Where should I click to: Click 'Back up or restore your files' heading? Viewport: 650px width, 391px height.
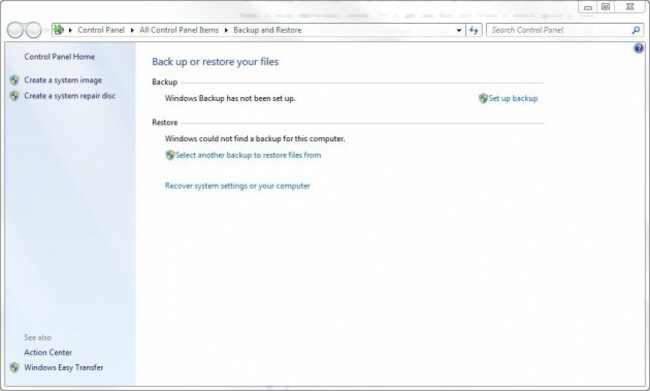tap(215, 62)
